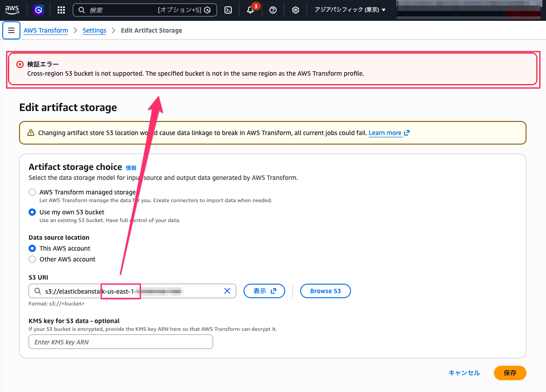
Task: Select This AWS account option
Action: (x=32, y=248)
